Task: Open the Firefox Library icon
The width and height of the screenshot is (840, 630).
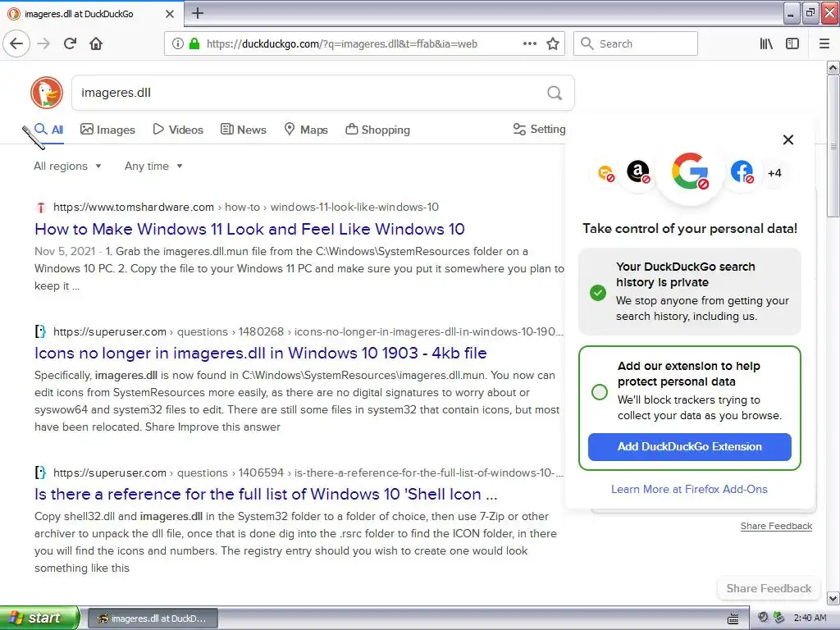Action: coord(766,43)
